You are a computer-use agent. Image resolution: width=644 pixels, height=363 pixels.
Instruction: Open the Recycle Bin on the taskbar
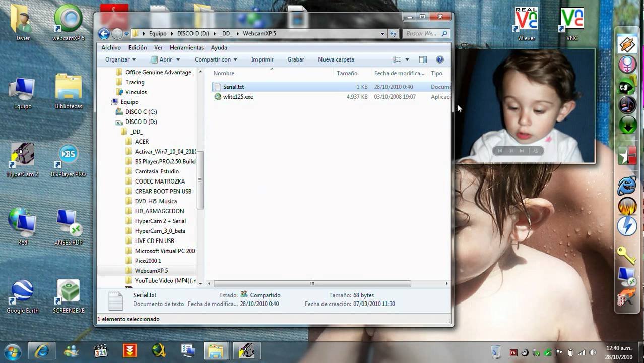tap(496, 352)
